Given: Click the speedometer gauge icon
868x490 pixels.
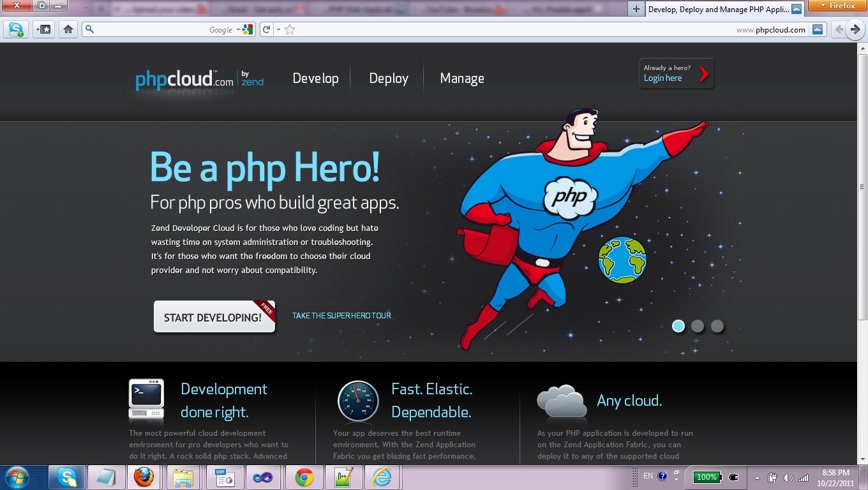Looking at the screenshot, I should [358, 401].
